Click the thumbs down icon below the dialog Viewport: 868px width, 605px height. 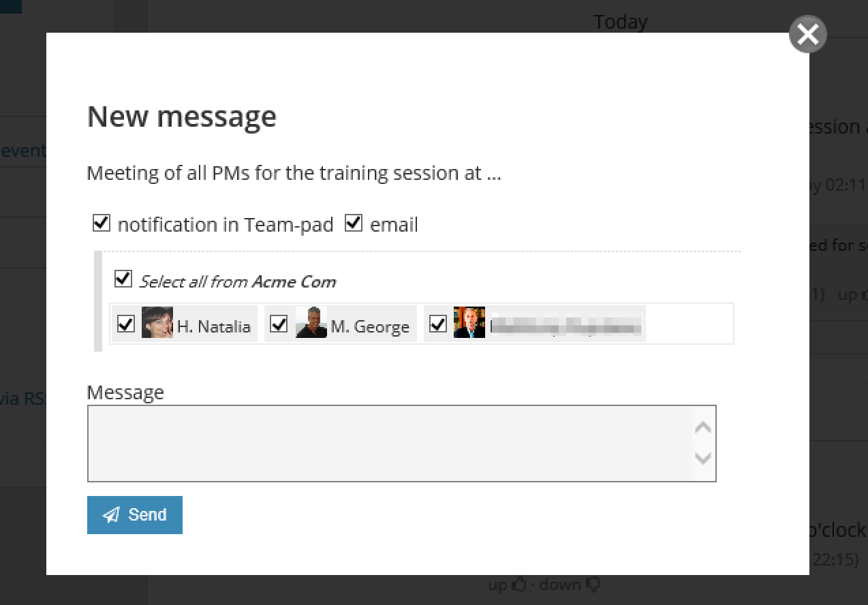click(592, 585)
